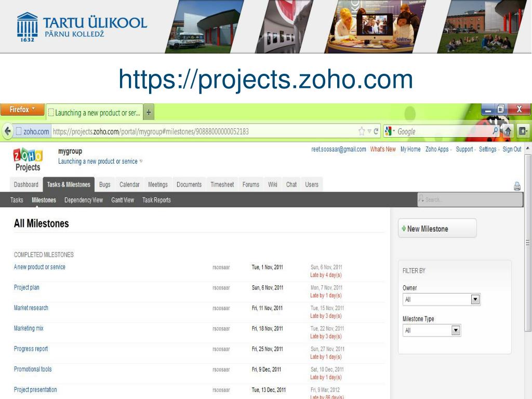Select the Tasks & Milestones tab

(x=69, y=184)
